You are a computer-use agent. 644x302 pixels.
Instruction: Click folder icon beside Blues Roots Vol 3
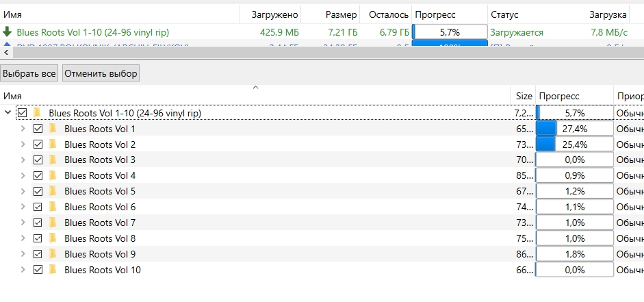53,160
